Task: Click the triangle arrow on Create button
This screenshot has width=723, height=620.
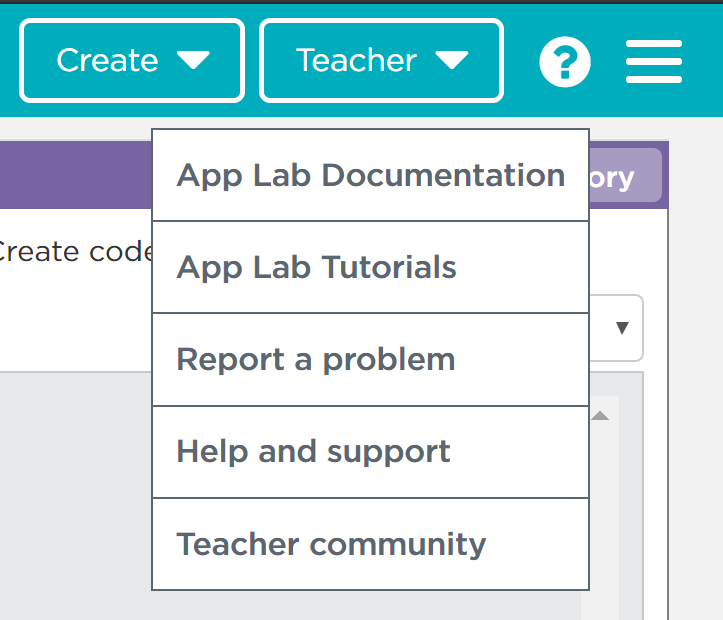Action: [194, 61]
